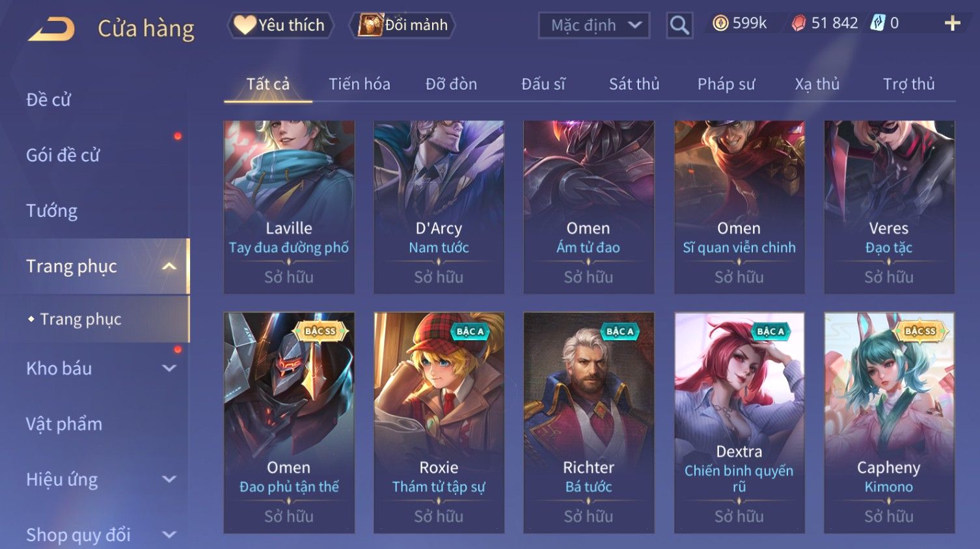The height and width of the screenshot is (549, 980).
Task: Go to Gói đề cử section
Action: (x=63, y=155)
